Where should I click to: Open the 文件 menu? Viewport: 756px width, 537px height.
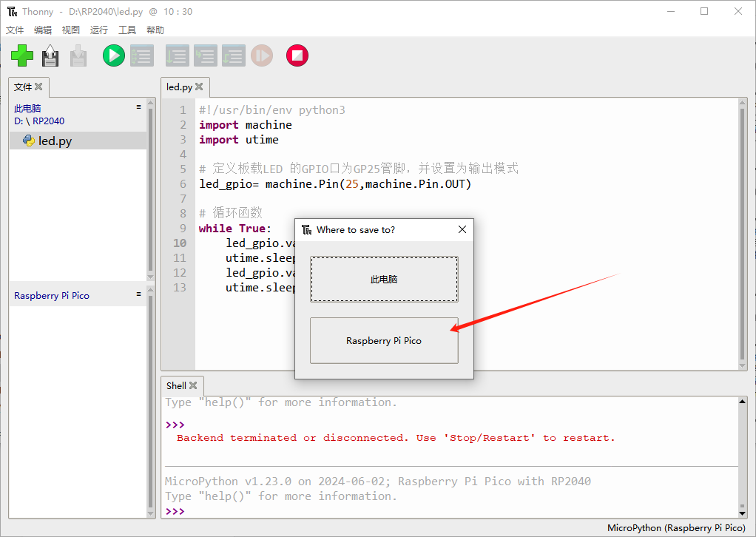point(15,30)
